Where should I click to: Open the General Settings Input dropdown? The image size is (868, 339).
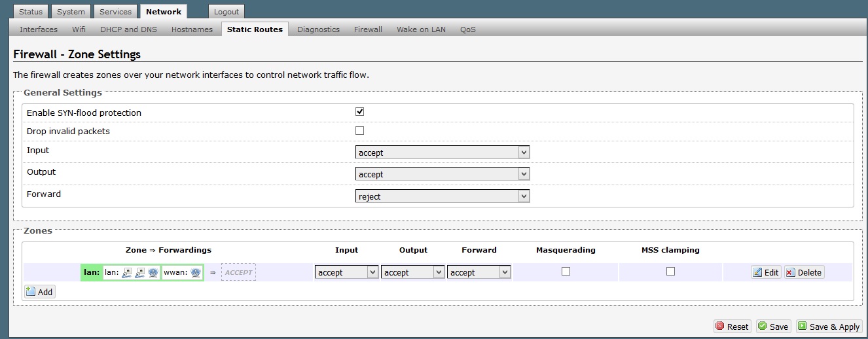point(443,152)
